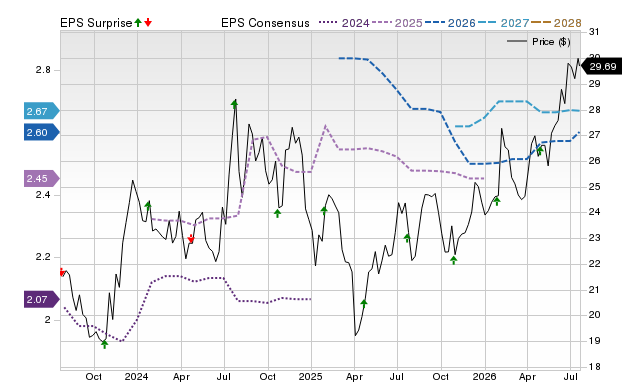This screenshot has width=640, height=382.
Task: Select the green surprise arrow at the July 2024 price peak
Action: click(x=234, y=104)
